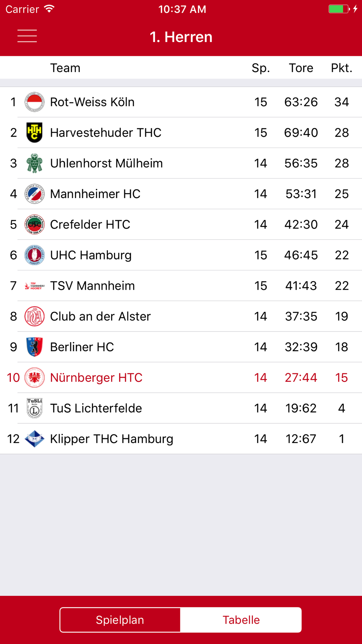362x644 pixels.
Task: Tap the Klipper THC Hamburg diamond logo
Action: [34, 439]
